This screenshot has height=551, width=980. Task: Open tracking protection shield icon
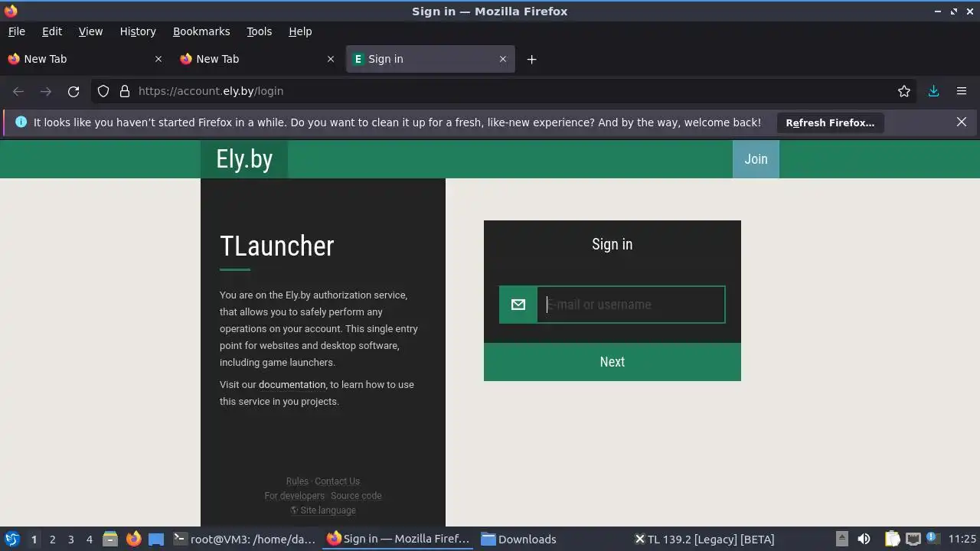tap(103, 91)
